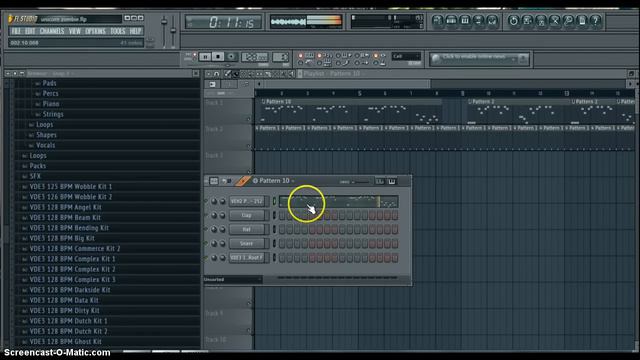Select the Pattern 10 clip on Track 1

pos(351,111)
